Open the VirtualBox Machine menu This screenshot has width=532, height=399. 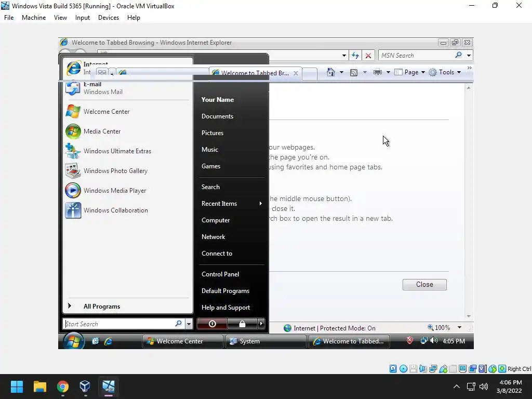pos(34,18)
